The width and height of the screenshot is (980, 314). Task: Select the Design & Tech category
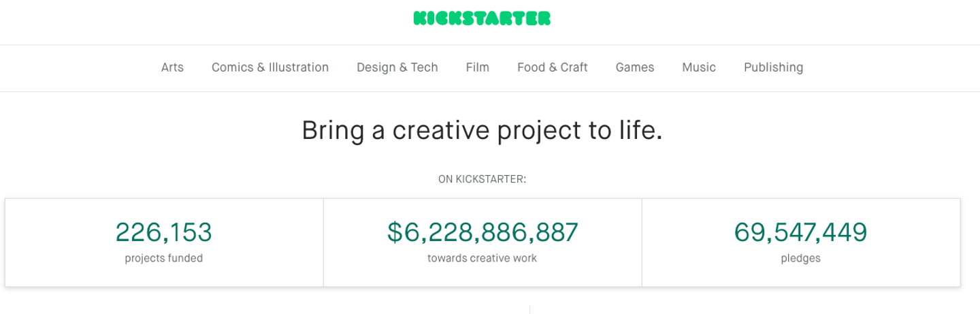[397, 67]
